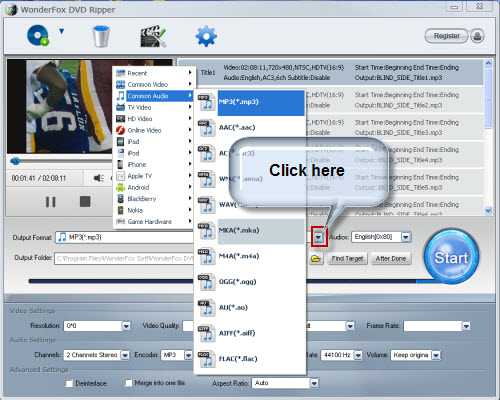Open the Frame Rate dropdown
Screen dimensions: 500x400
pos(466,326)
